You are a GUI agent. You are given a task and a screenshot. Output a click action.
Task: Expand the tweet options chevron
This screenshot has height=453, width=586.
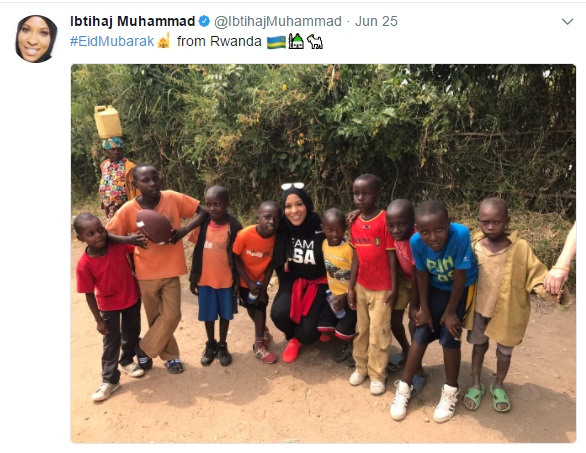[567, 22]
